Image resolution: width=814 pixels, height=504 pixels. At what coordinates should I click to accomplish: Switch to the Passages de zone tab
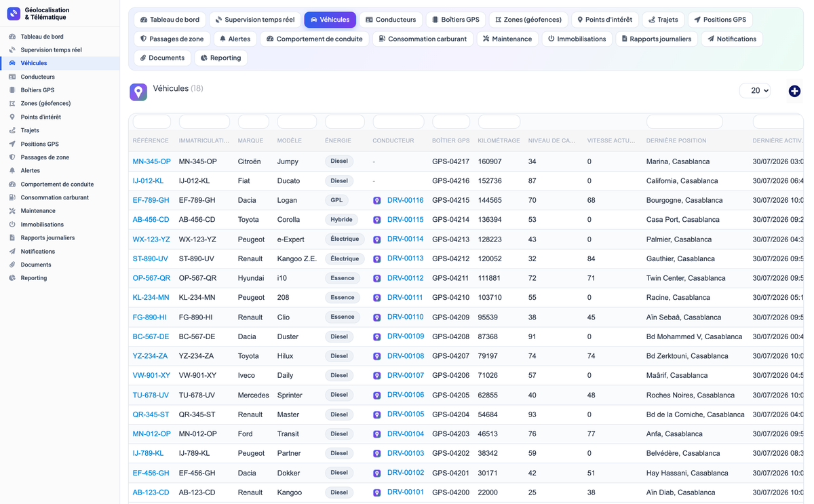[x=172, y=39]
